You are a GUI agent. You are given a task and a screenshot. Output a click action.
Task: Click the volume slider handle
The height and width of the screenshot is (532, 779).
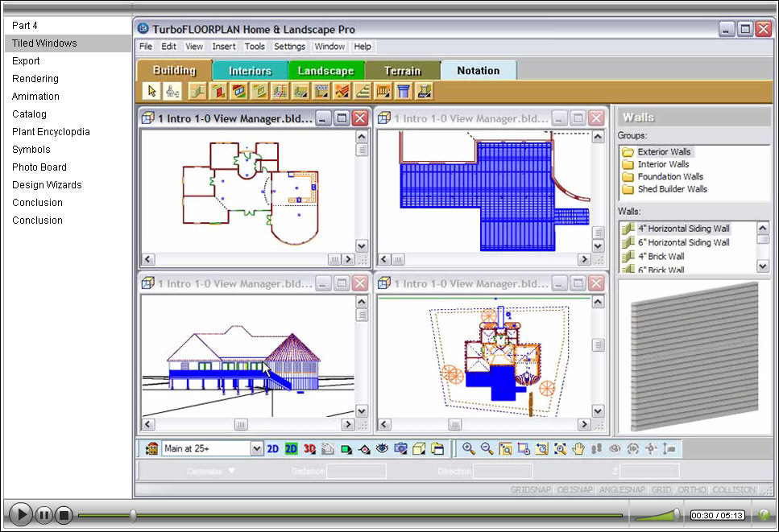tap(676, 514)
